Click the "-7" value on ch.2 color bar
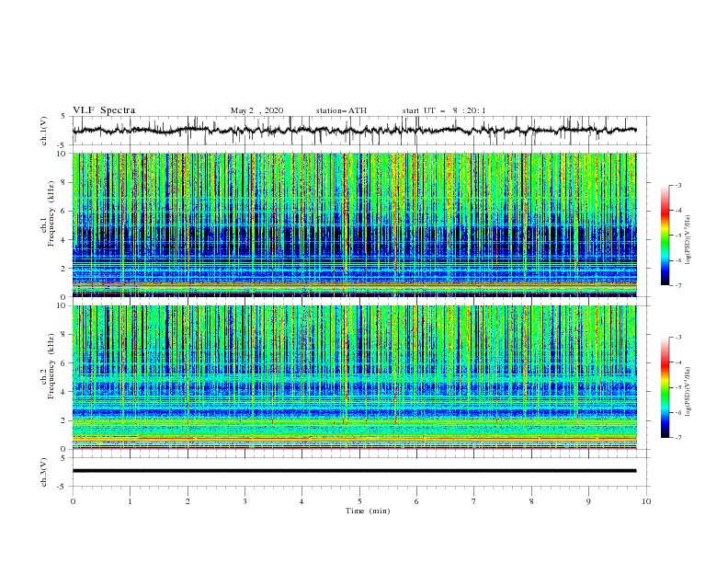This screenshot has height=563, width=728. [678, 438]
